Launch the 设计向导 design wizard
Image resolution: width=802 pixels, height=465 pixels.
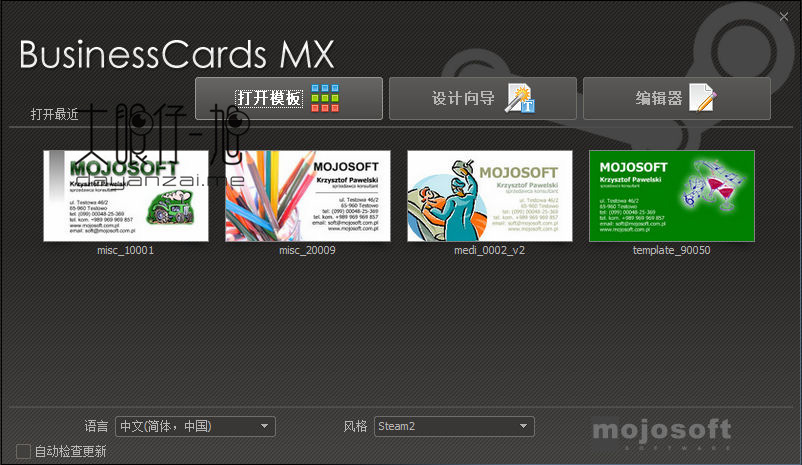click(483, 98)
